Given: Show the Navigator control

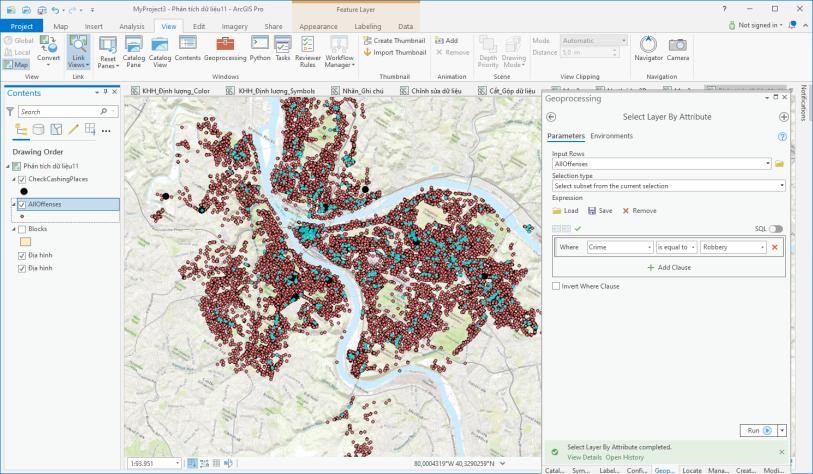Looking at the screenshot, I should [x=648, y=49].
